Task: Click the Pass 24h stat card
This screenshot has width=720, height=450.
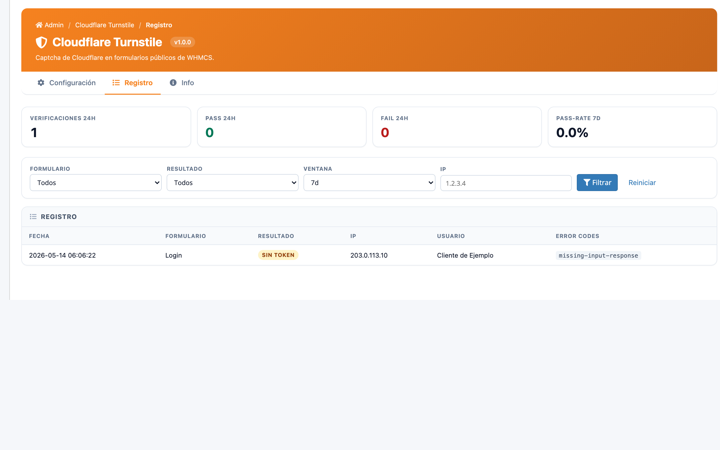Action: (281, 127)
